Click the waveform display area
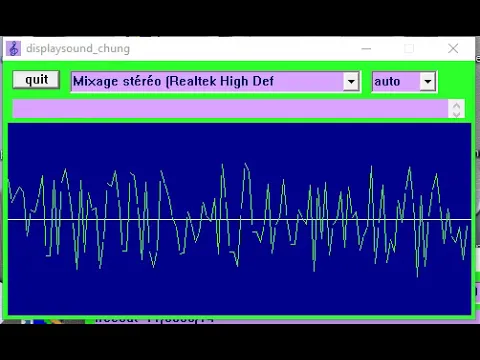Viewport: 480px width, 360px height. (239, 219)
